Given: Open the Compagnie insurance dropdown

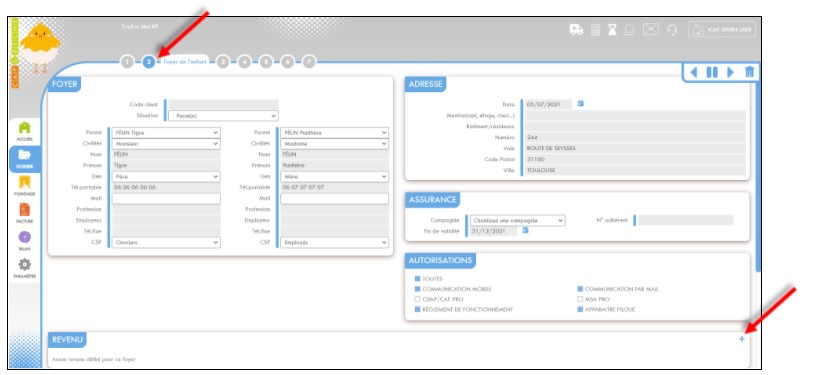Looking at the screenshot, I should click(x=518, y=221).
